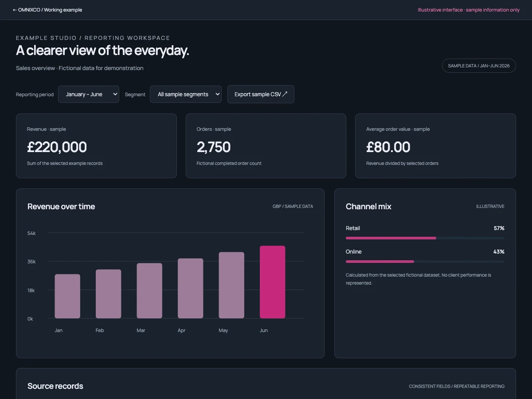The image size is (532, 399).
Task: Select the Feb revenue bar
Action: [109, 294]
